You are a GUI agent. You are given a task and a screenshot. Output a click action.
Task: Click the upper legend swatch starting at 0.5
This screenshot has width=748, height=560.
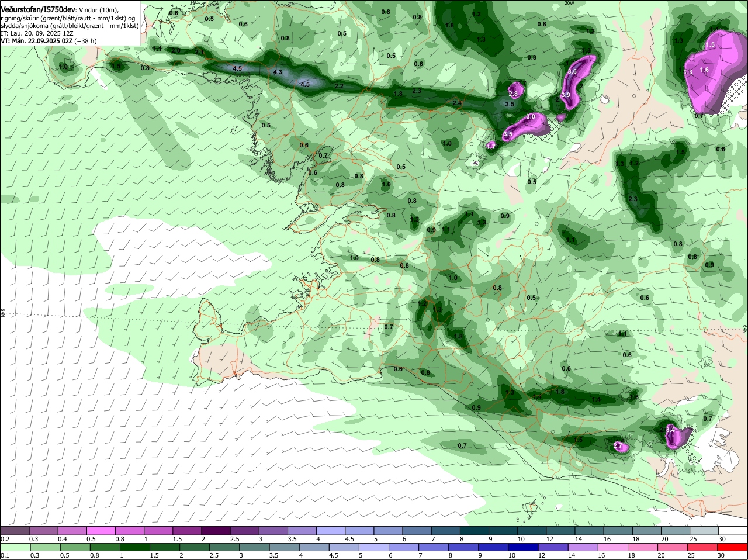(101, 530)
